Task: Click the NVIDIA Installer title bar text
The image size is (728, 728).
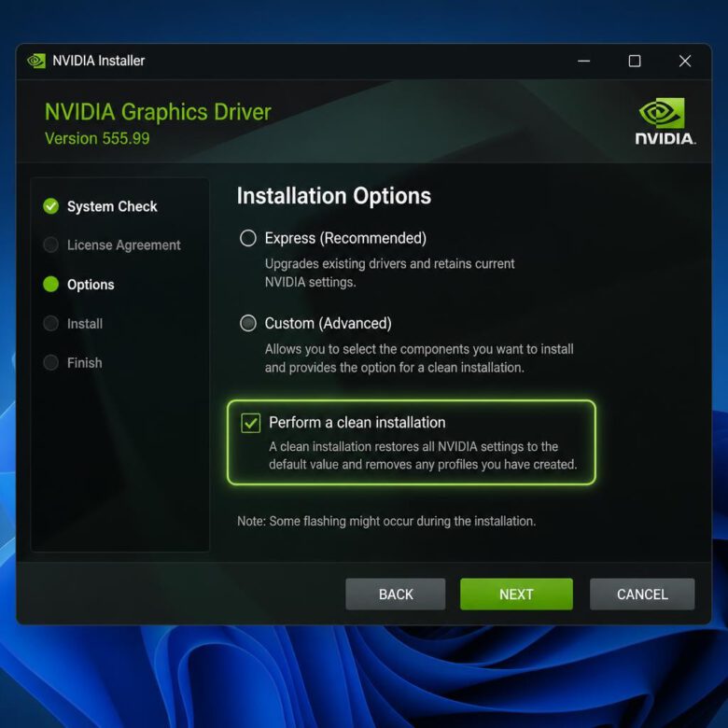Action: coord(98,61)
